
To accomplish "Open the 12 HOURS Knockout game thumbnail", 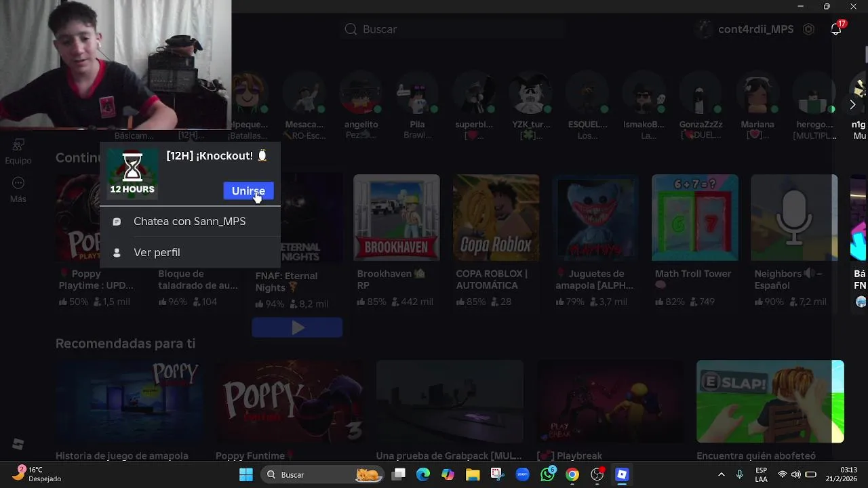I will coord(132,174).
